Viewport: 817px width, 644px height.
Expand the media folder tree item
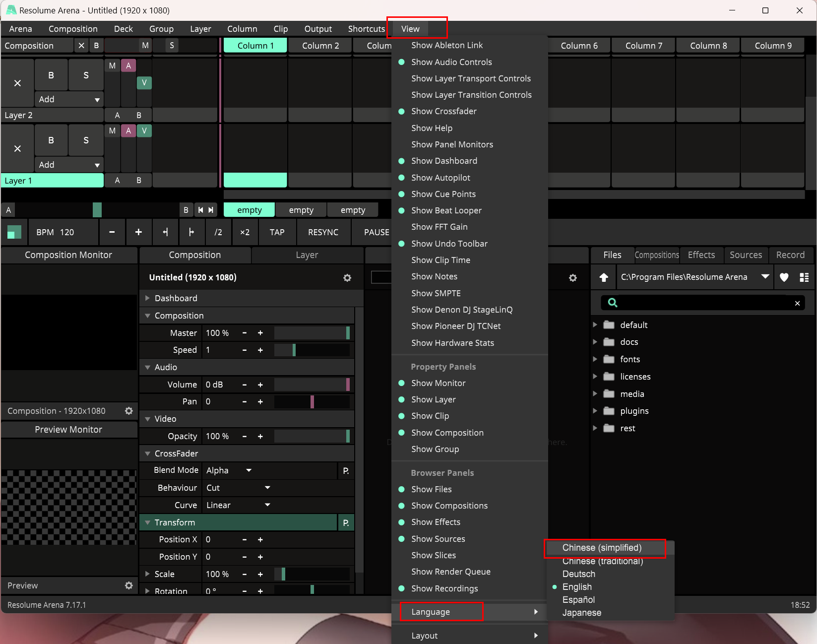[595, 394]
